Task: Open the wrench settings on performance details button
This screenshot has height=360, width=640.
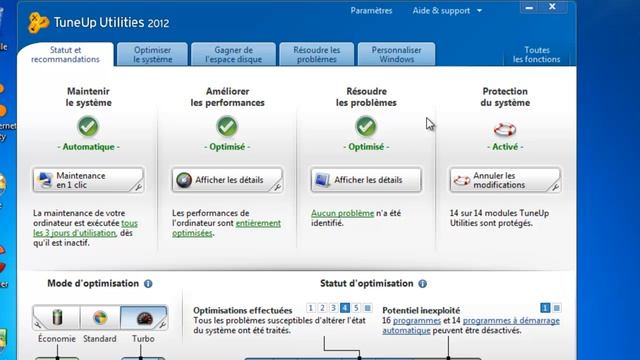Action: click(278, 187)
